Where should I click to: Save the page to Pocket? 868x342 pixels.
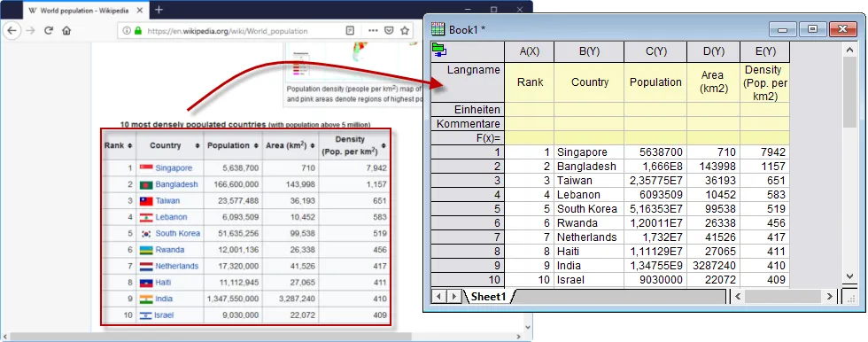pos(389,31)
